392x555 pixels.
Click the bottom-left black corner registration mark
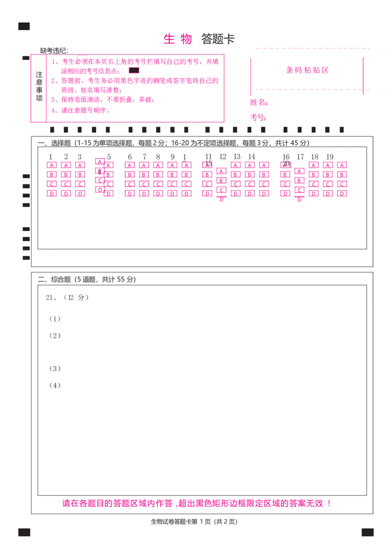pos(23,531)
